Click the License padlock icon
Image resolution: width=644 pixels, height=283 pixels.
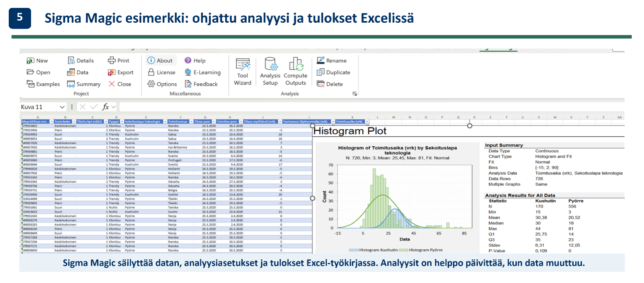(x=151, y=72)
